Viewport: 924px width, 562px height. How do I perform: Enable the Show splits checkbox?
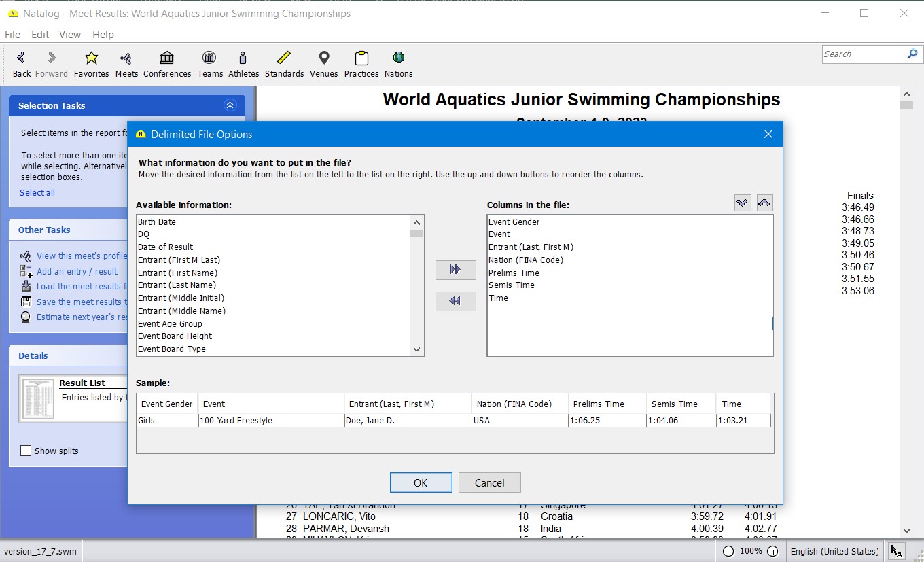[26, 451]
